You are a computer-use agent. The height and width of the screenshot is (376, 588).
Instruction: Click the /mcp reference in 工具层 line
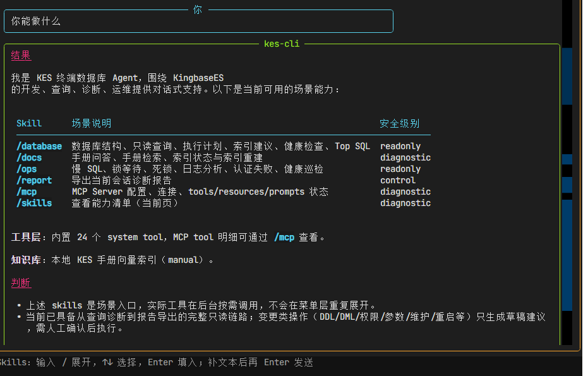tap(284, 237)
